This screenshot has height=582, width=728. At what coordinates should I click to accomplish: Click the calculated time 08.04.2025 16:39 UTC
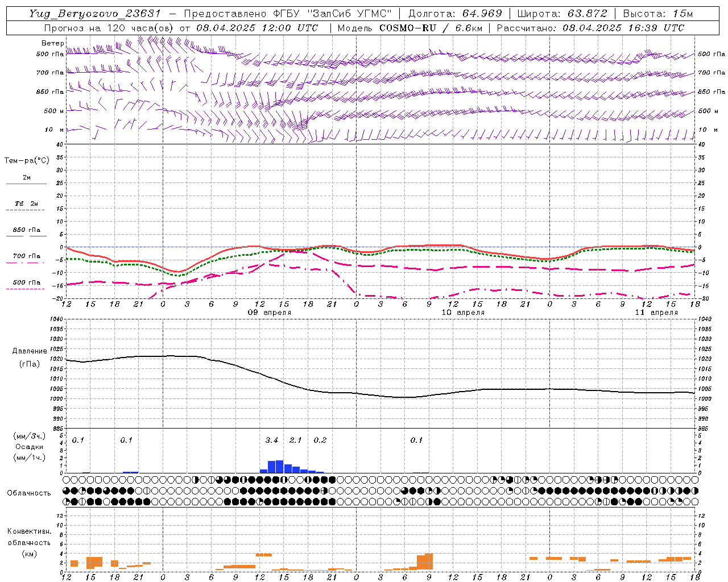[623, 28]
